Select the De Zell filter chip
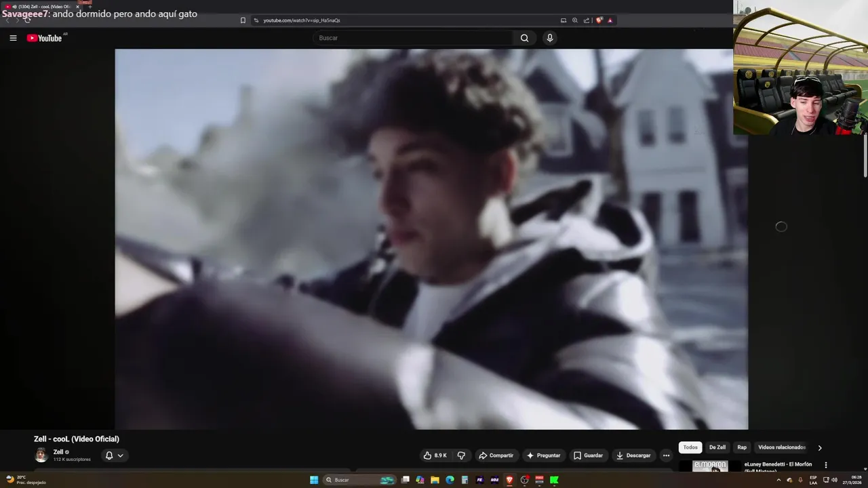This screenshot has width=868, height=488. pyautogui.click(x=717, y=447)
